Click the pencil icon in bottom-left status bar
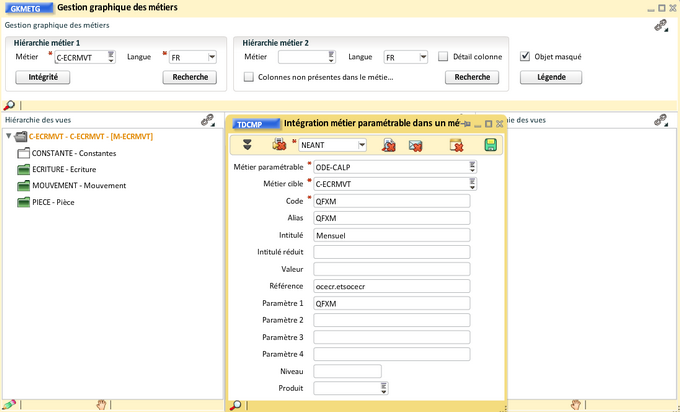 9,404
